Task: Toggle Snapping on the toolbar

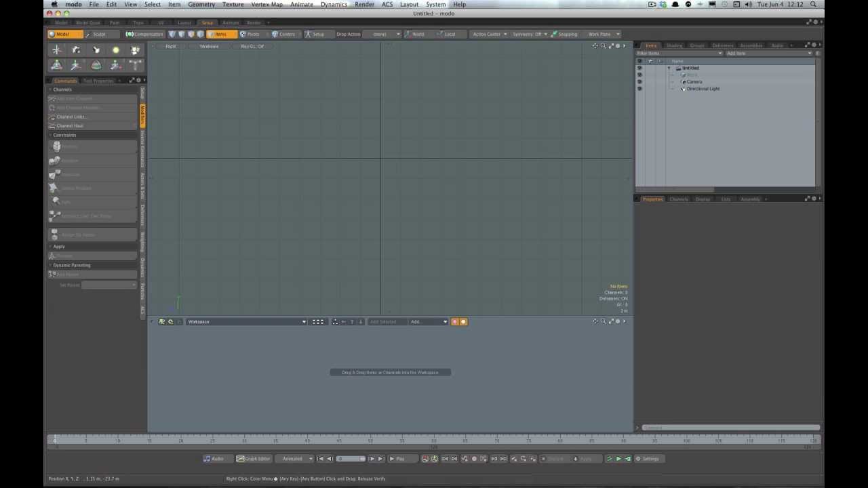Action: tap(564, 34)
